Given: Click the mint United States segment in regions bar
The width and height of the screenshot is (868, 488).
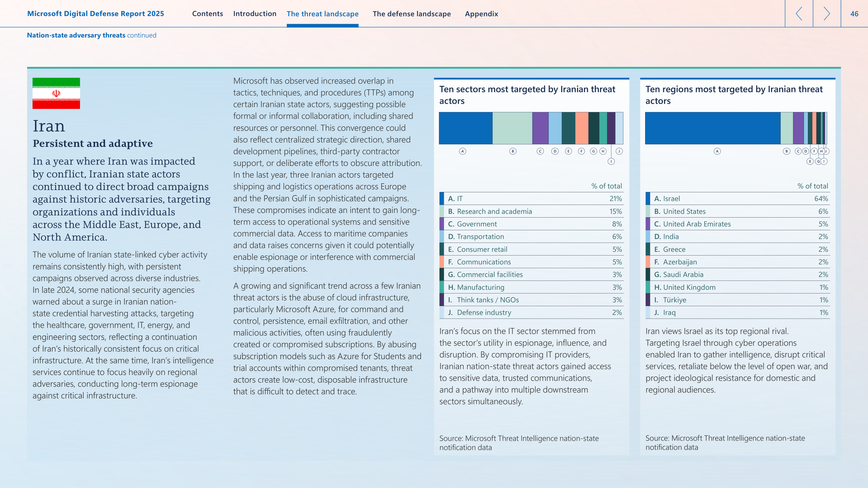Looking at the screenshot, I should [787, 128].
